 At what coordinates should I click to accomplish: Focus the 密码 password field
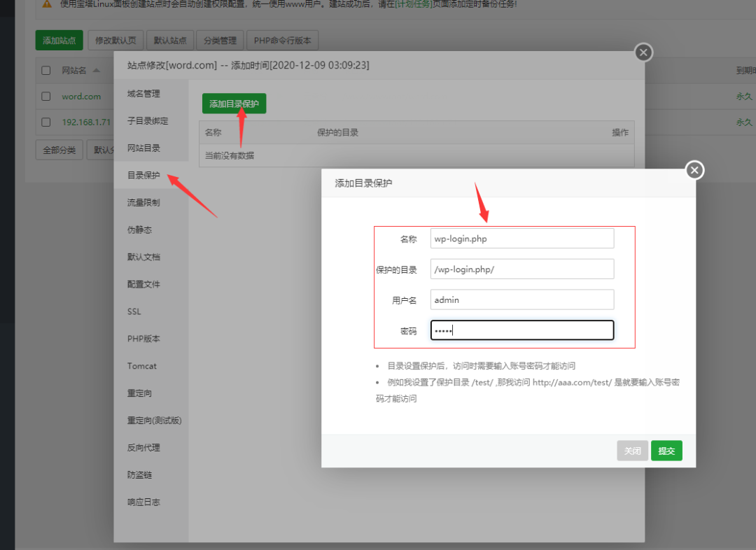pyautogui.click(x=521, y=330)
